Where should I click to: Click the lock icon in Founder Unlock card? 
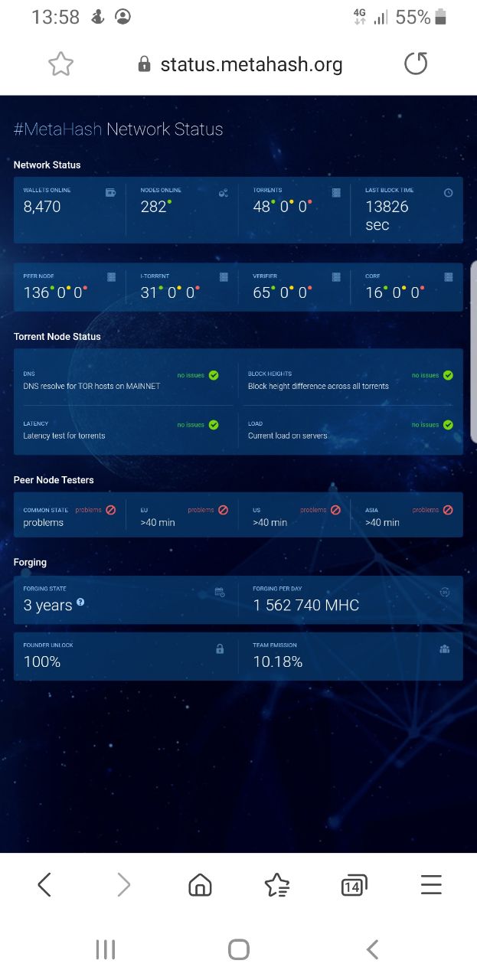220,649
